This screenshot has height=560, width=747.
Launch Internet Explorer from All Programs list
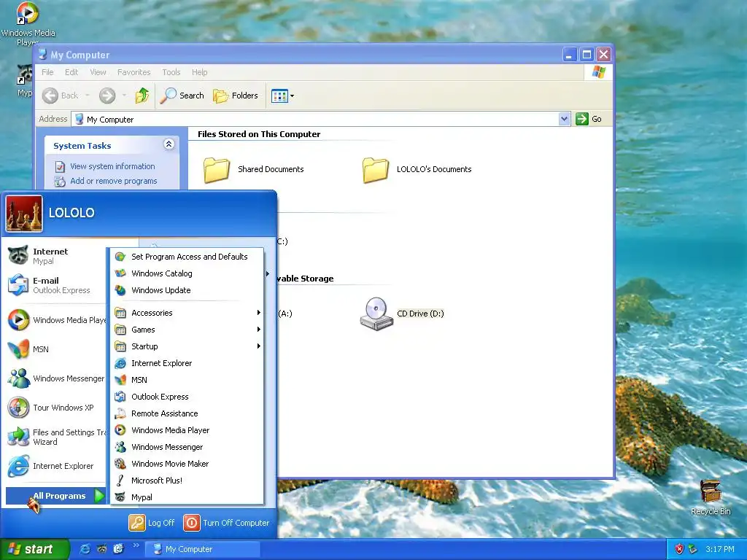click(187, 363)
